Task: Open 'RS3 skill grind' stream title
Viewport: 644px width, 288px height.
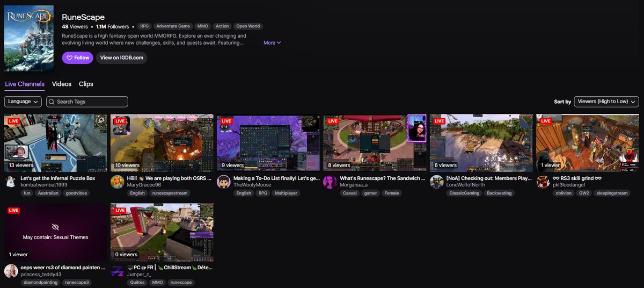Action: [577, 178]
